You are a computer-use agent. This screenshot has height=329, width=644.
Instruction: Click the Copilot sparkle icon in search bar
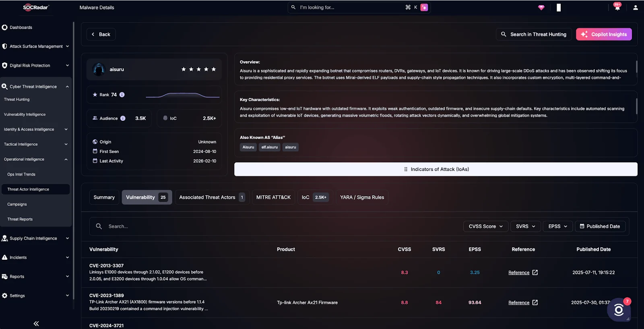(x=424, y=7)
